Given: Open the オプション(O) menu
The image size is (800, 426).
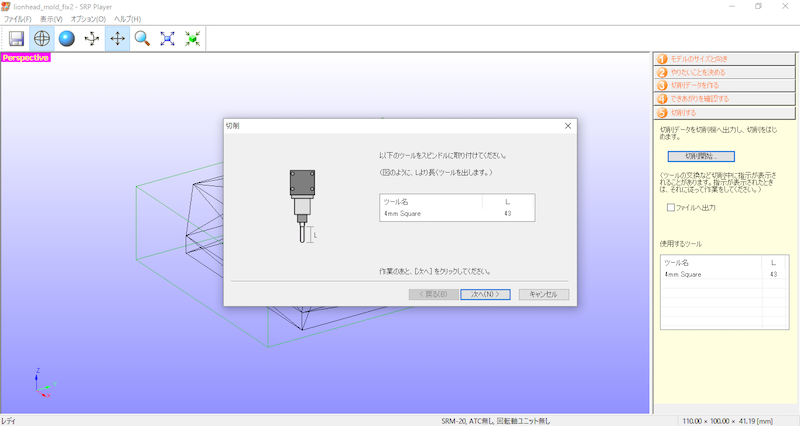Looking at the screenshot, I should (x=88, y=19).
